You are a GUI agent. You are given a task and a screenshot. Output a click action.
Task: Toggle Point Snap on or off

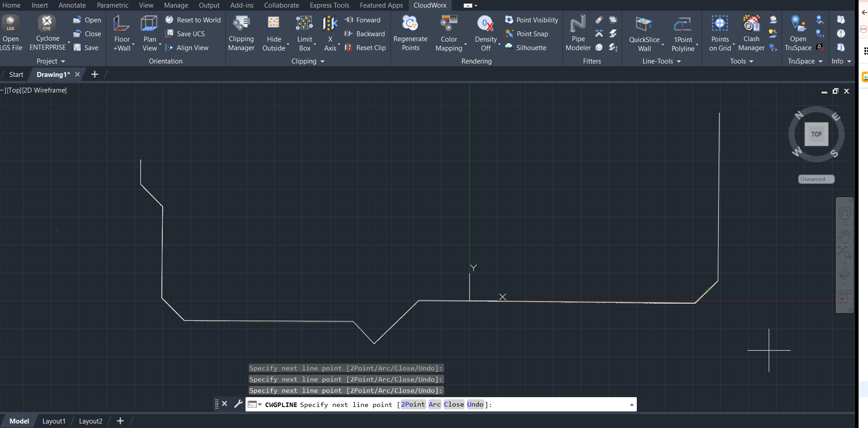click(x=527, y=34)
